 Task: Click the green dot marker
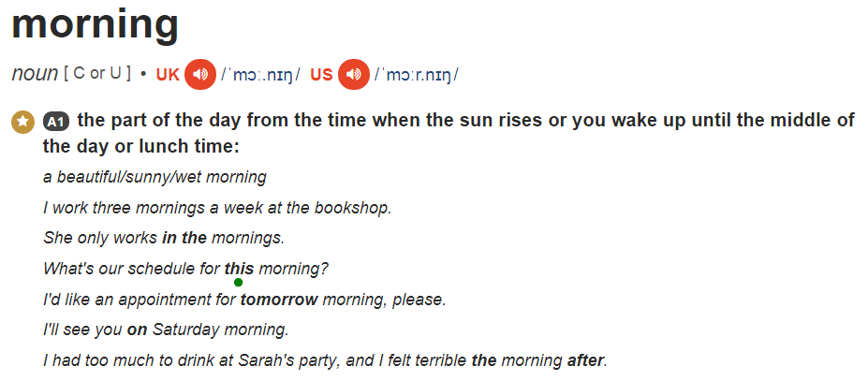click(239, 283)
